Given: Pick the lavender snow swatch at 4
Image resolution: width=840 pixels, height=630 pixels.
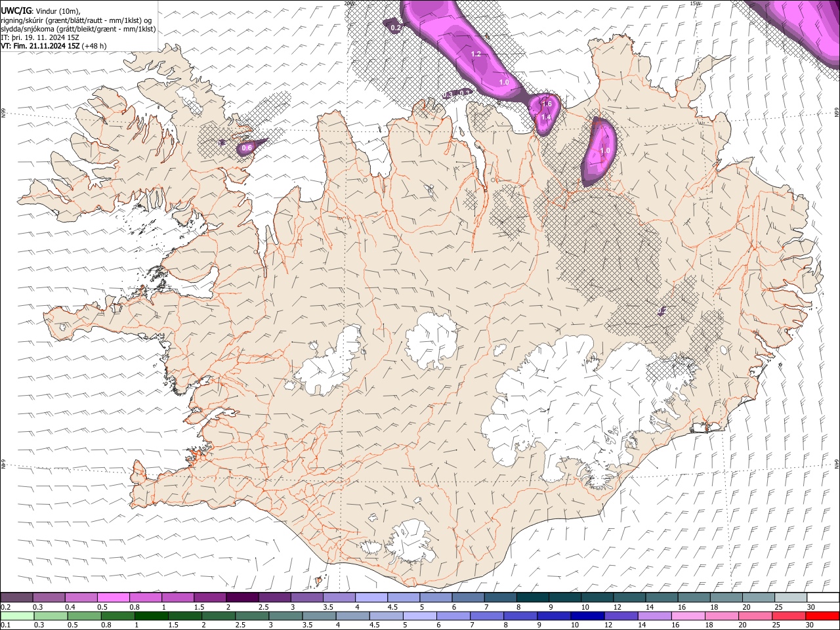Looking at the screenshot, I should pyautogui.click(x=372, y=597).
